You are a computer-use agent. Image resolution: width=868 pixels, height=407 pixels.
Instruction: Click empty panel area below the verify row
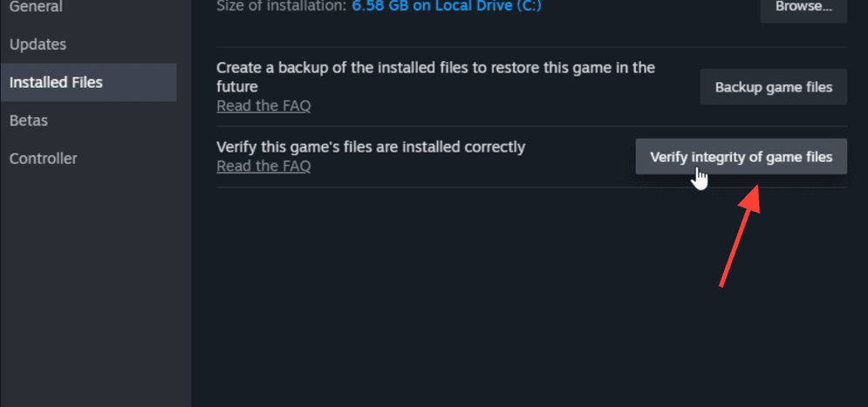523,296
